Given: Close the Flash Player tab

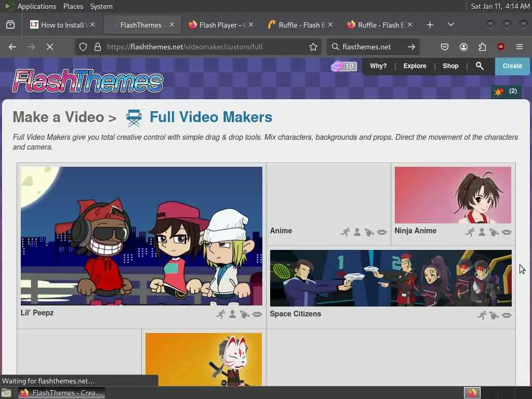Looking at the screenshot, I should click(251, 25).
